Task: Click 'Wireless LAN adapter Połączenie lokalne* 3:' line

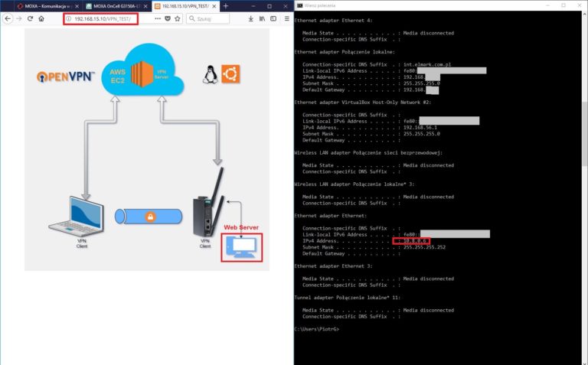Action: [x=354, y=184]
